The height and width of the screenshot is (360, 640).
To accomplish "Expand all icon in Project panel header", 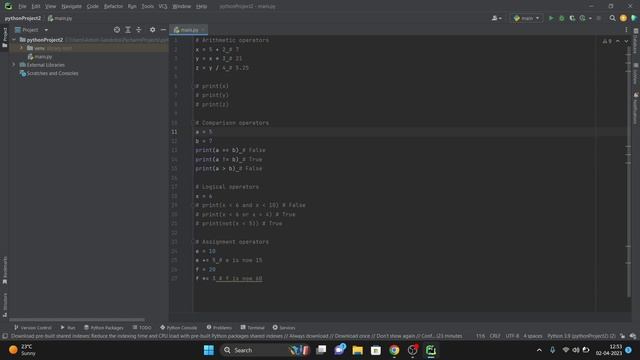I will coord(128,30).
